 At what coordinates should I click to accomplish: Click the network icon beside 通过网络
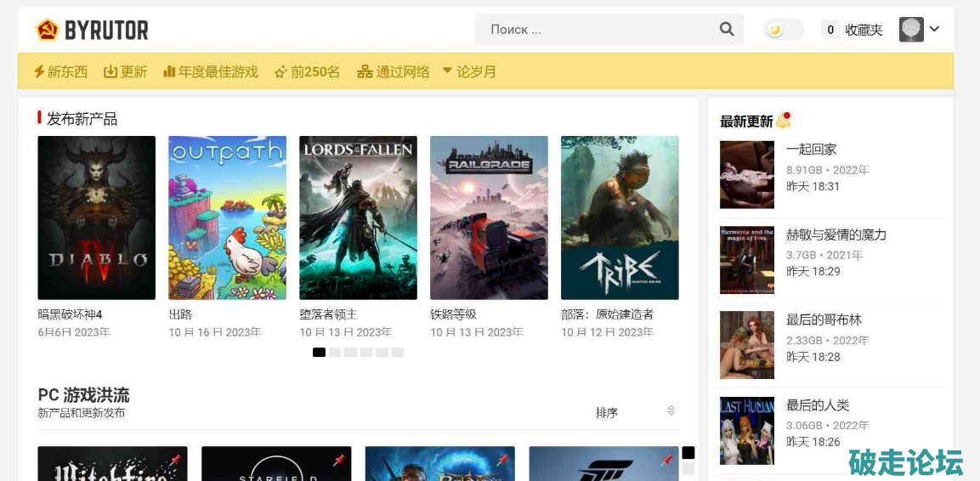pyautogui.click(x=365, y=71)
